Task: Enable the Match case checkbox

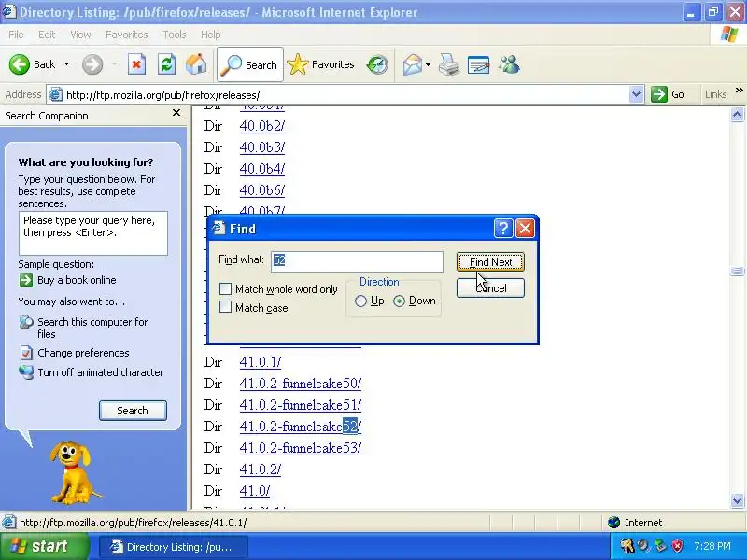Action: (225, 307)
